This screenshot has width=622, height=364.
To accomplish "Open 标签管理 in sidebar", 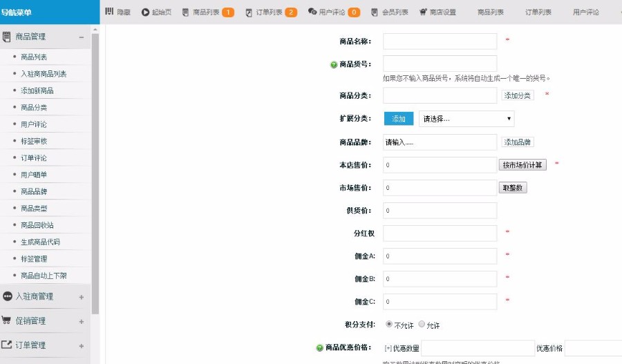I will point(34,259).
